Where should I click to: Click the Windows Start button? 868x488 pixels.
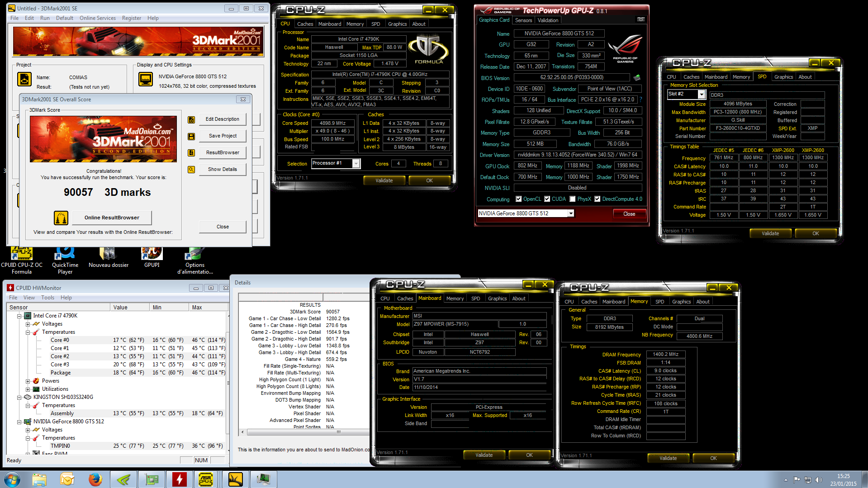click(x=12, y=479)
